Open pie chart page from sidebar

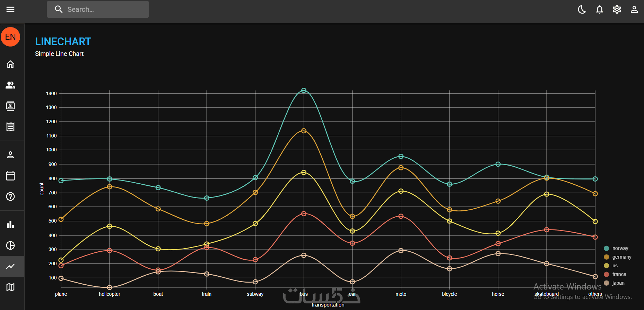[x=10, y=245]
